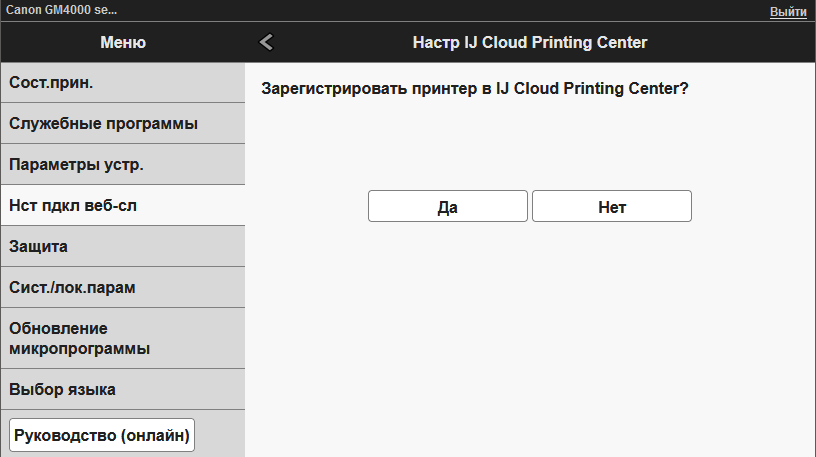Viewport: 816px width, 457px height.
Task: Select Нст пдкл веб-сл menu item
Action: click(x=122, y=205)
